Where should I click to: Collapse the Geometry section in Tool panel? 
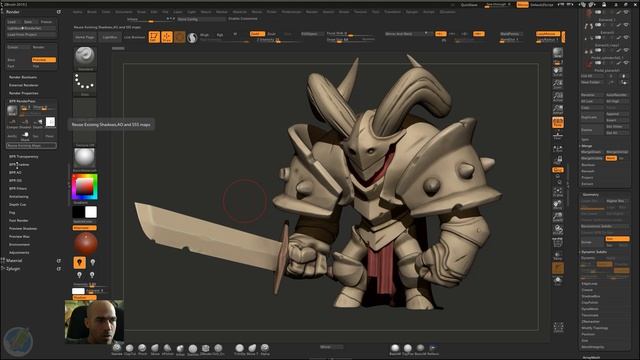[591, 195]
